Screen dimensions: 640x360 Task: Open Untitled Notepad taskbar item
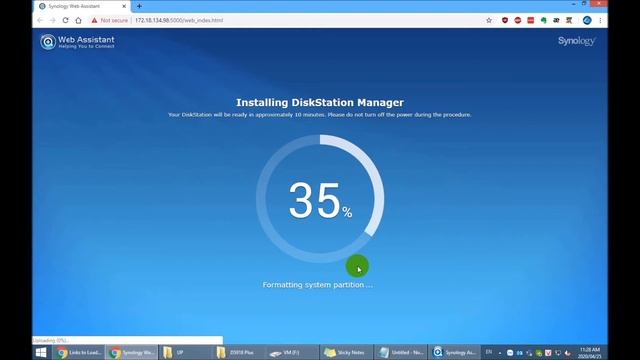[x=400, y=352]
